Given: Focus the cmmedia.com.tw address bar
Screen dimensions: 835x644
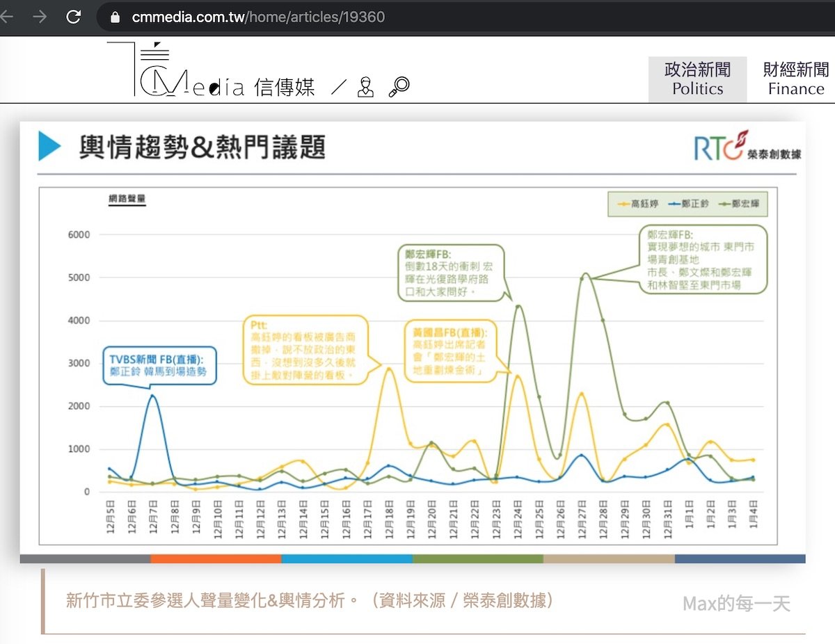Looking at the screenshot, I should (x=417, y=17).
